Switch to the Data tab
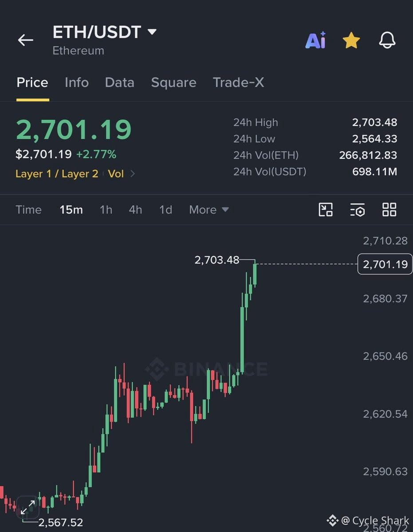The image size is (413, 532). pyautogui.click(x=119, y=82)
